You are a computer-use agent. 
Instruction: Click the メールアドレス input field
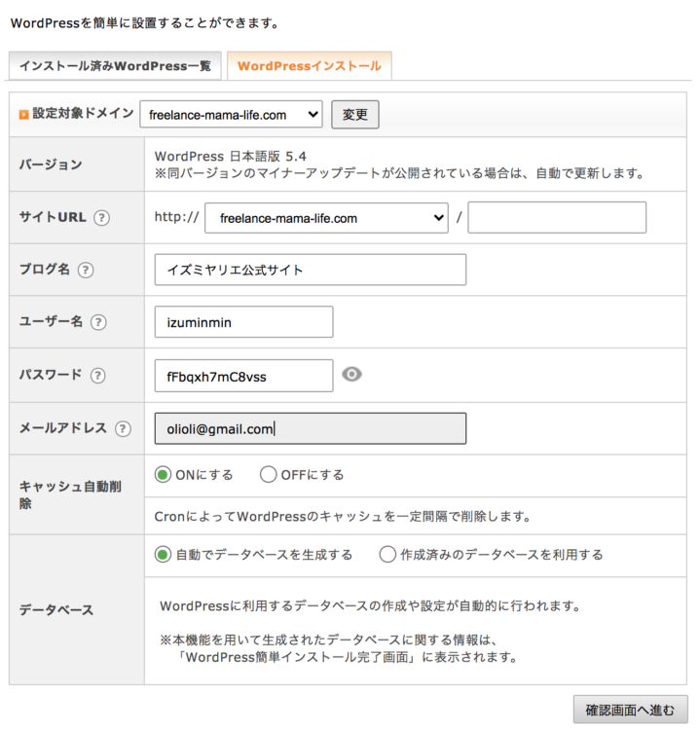pos(311,428)
